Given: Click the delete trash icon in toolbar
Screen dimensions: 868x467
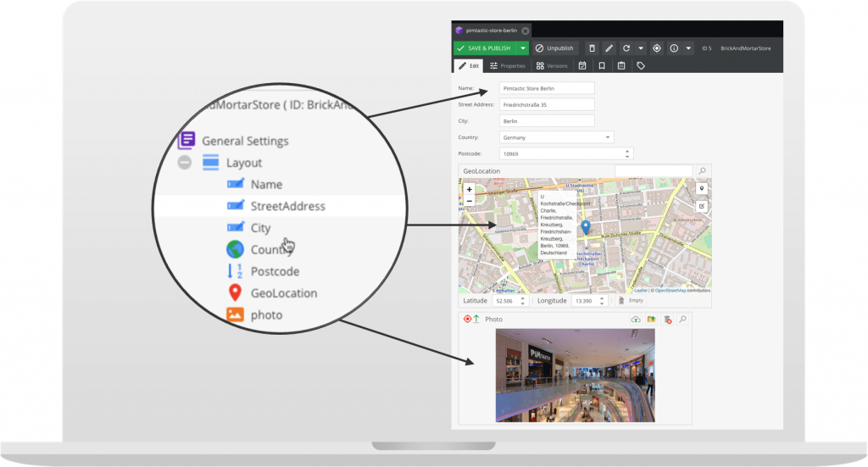Looking at the screenshot, I should (592, 48).
